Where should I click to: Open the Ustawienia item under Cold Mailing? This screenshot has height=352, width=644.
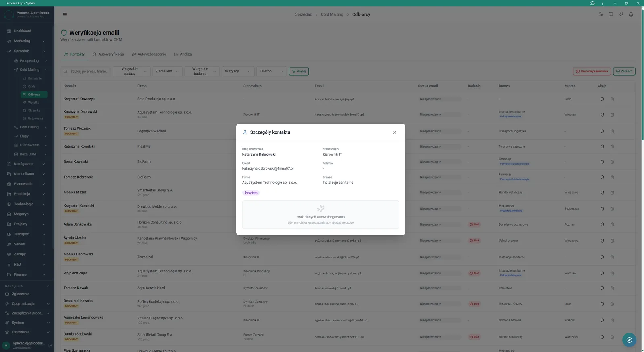[x=34, y=119]
